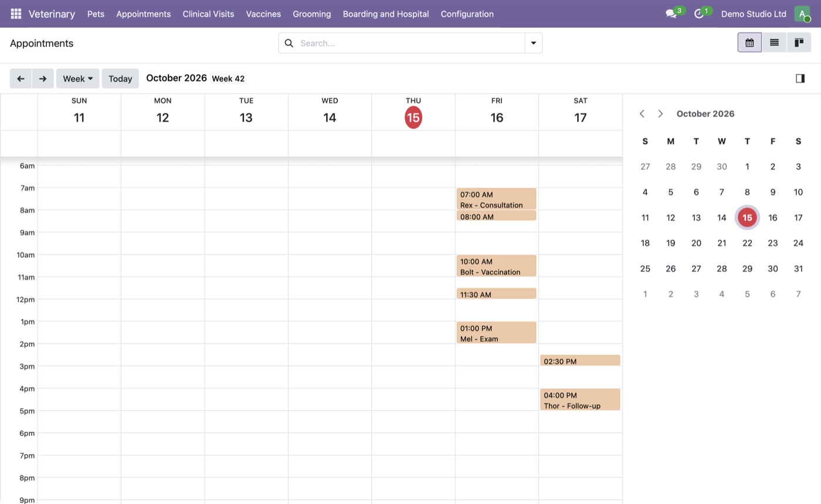This screenshot has height=504, width=821.
Task: Focus the Search input field
Action: click(410, 43)
